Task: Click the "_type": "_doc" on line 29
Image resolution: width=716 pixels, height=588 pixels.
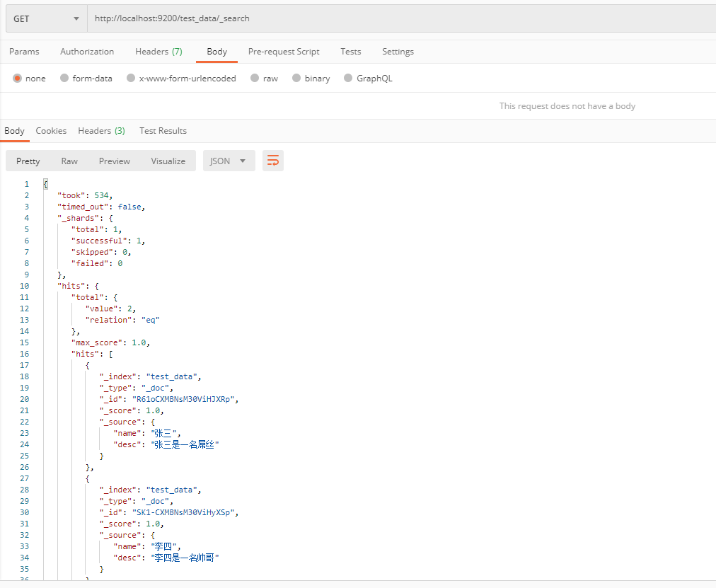Action: (136, 501)
